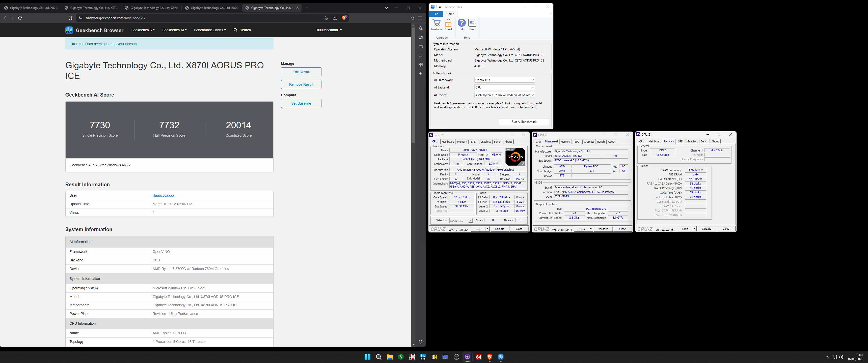Click Search in Geekbench Browser navbar
Viewport: 868px width, 363px height.
pyautogui.click(x=242, y=30)
